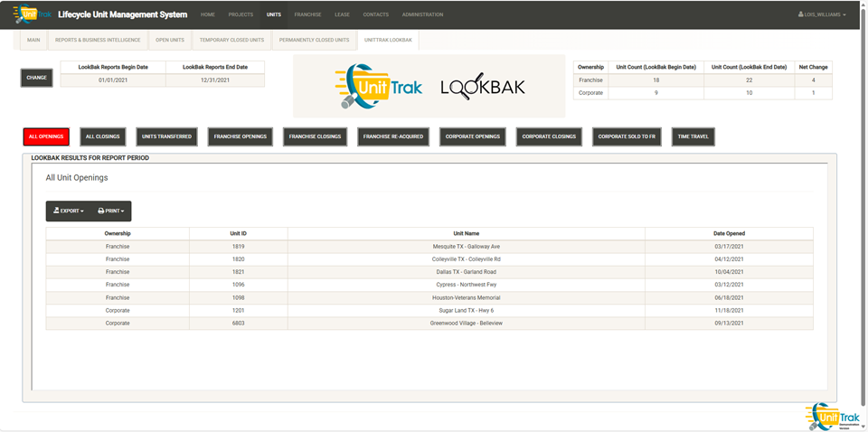Open Reports & Business Intelligence tab

click(98, 40)
